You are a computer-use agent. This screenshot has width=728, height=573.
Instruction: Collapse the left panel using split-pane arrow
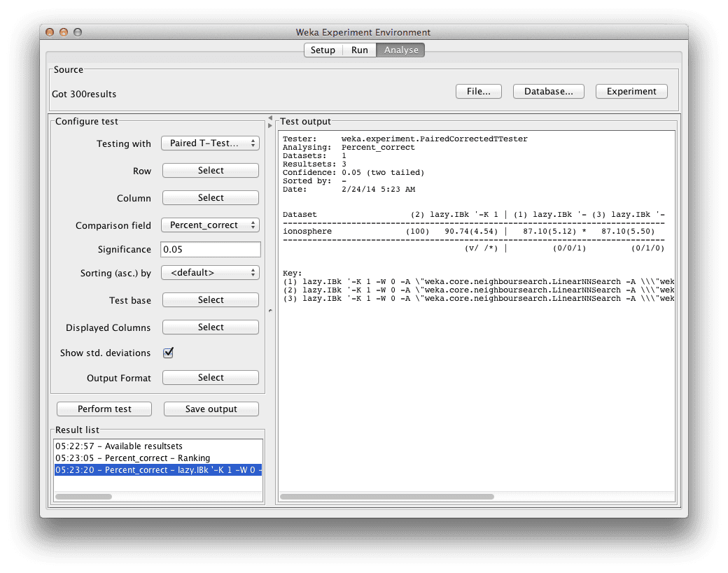(x=270, y=118)
